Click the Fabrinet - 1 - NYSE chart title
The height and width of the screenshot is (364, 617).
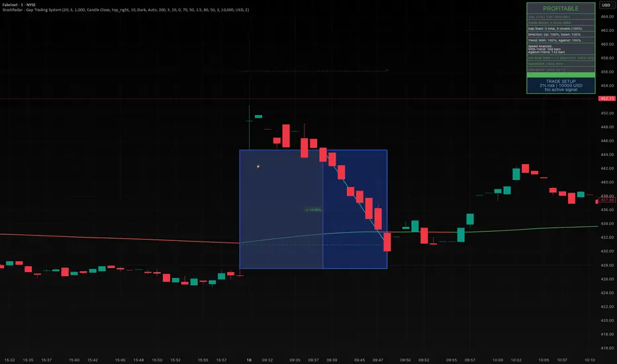click(19, 5)
